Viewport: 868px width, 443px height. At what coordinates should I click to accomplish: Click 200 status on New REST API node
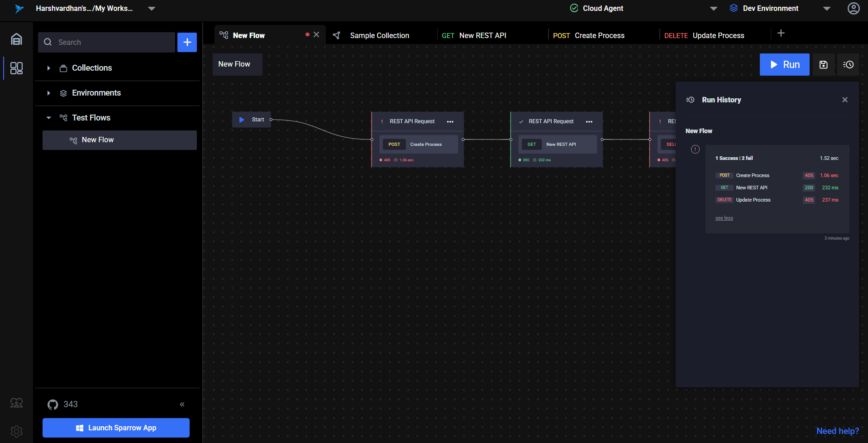526,160
